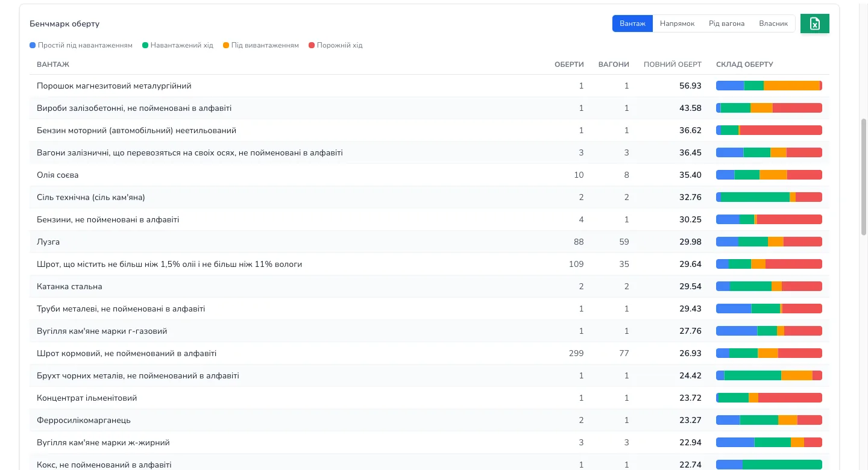Toggle blue legend dot Простій під навантаженням
The image size is (868, 470).
coord(33,45)
